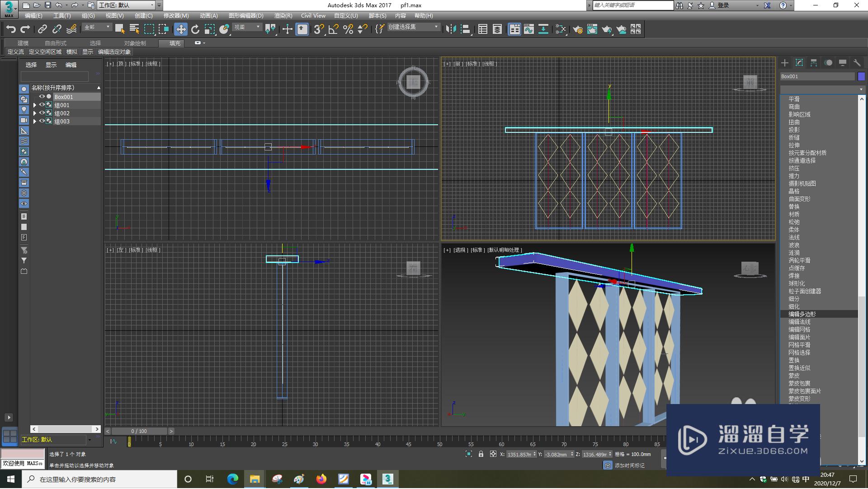The height and width of the screenshot is (489, 868).
Task: Toggle the absolute/offset transform mode button
Action: pos(493,454)
